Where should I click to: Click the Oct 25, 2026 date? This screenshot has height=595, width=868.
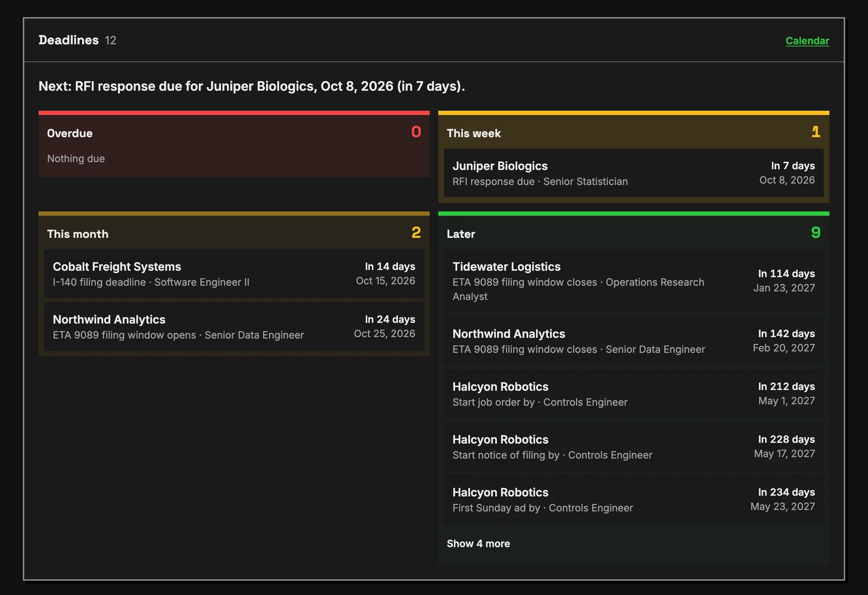[384, 333]
